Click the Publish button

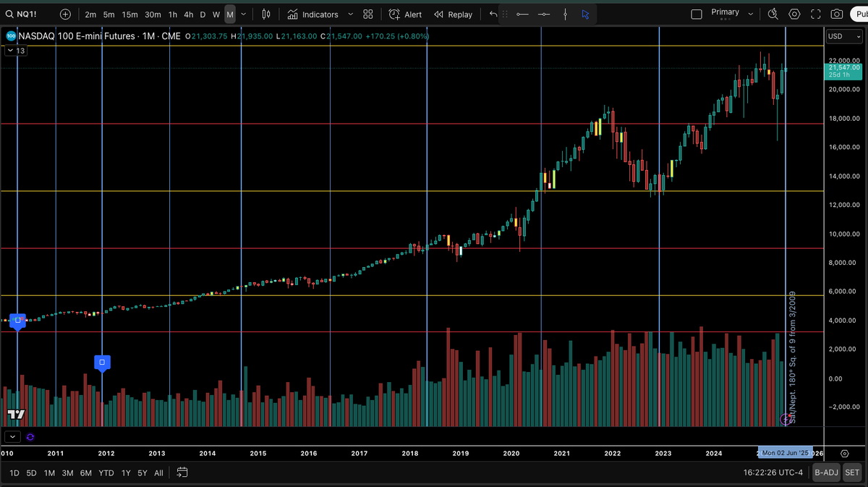(859, 14)
